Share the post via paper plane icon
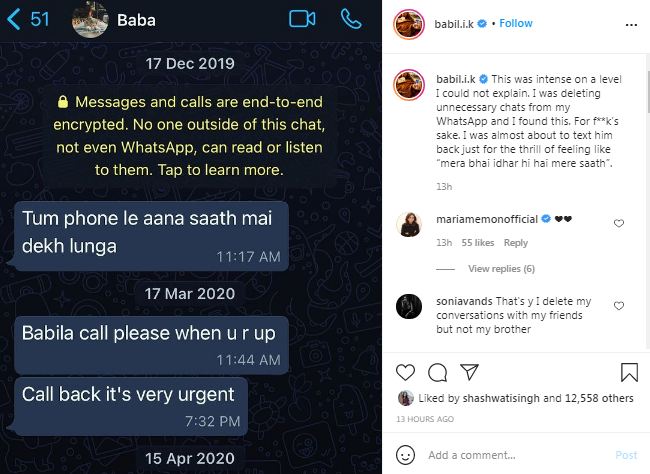 (x=469, y=372)
